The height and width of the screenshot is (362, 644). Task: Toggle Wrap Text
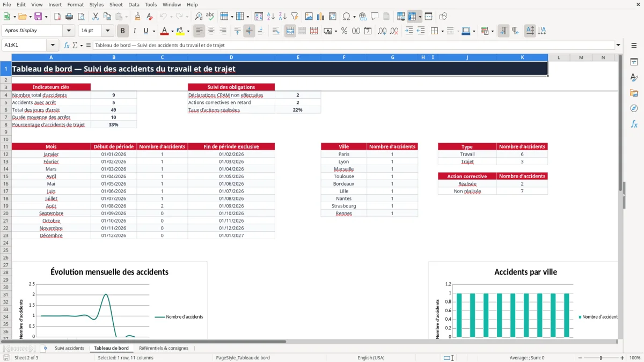tap(276, 31)
